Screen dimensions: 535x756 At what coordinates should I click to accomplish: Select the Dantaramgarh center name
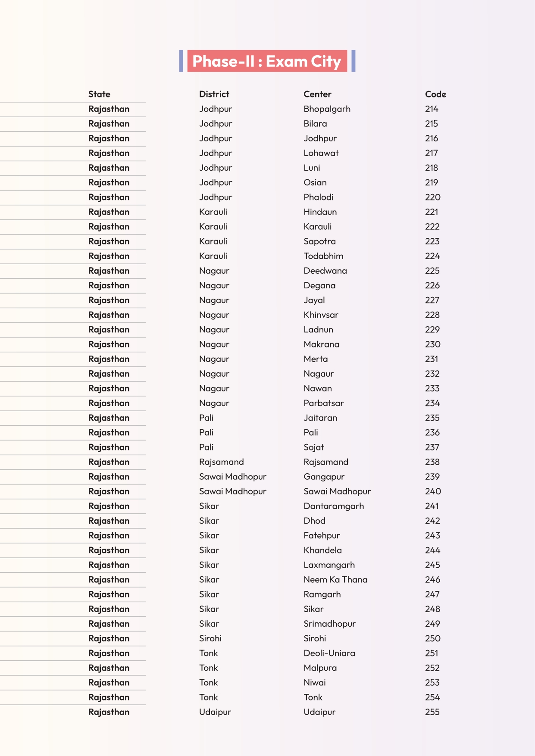click(334, 506)
